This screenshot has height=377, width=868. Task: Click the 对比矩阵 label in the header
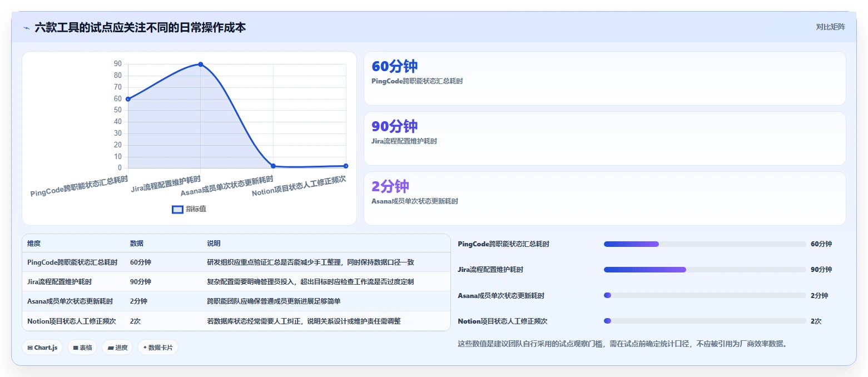point(830,27)
